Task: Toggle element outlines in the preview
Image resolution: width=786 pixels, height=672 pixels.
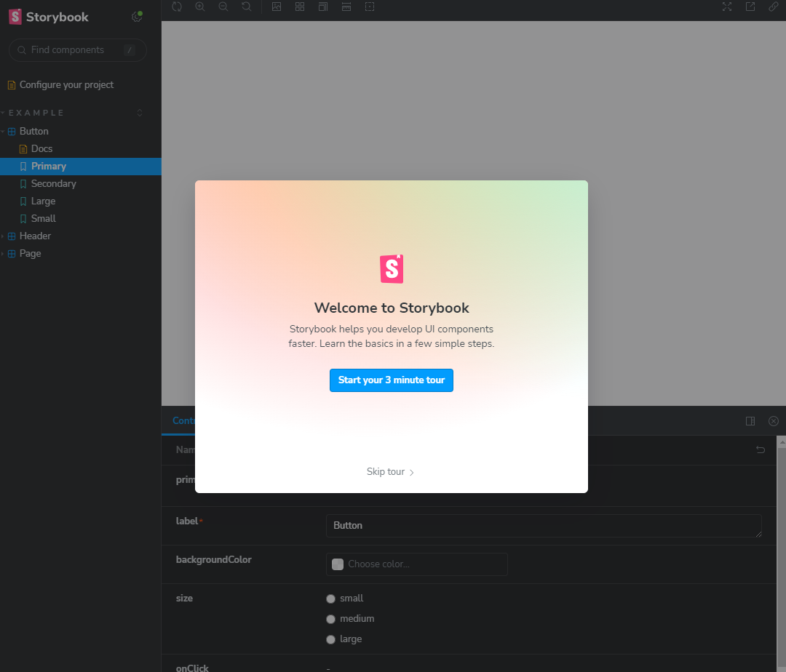Action: coord(370,7)
